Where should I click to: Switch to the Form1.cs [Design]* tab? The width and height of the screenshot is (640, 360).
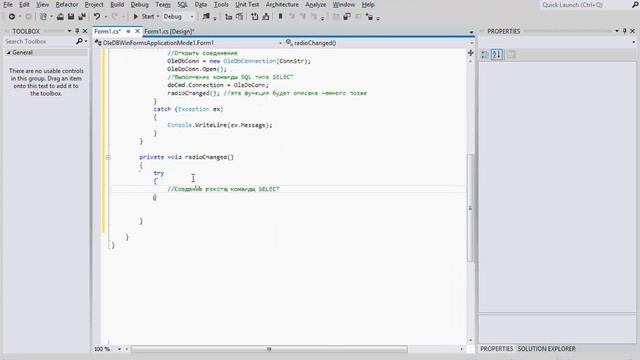169,31
